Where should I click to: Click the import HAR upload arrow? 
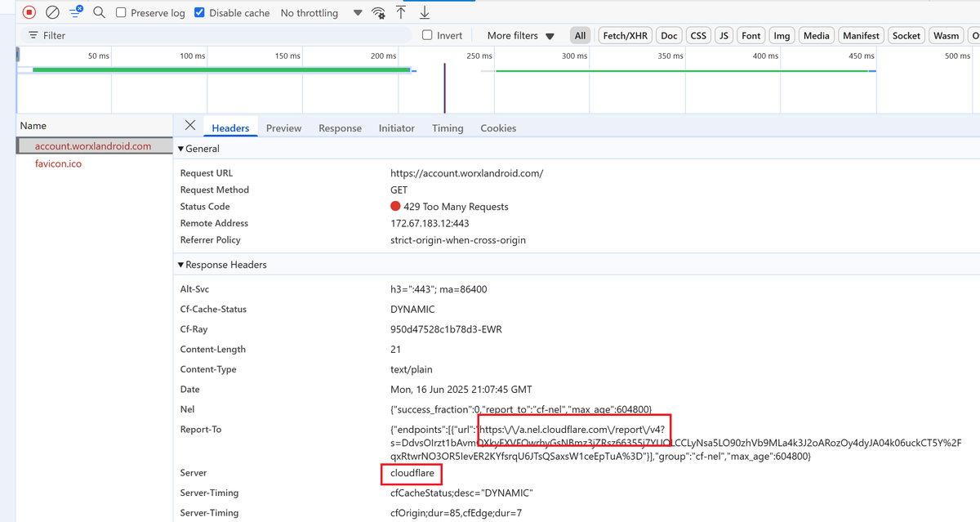click(401, 12)
